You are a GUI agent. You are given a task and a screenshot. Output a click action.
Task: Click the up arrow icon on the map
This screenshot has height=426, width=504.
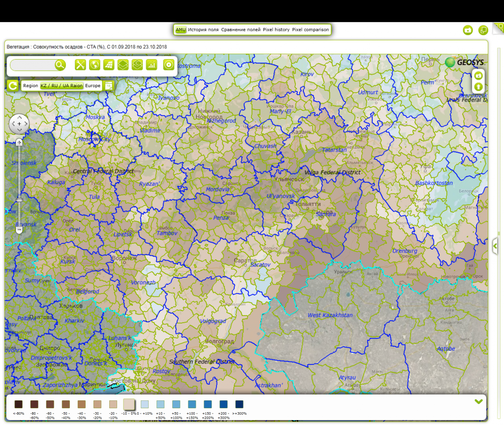pyautogui.click(x=478, y=87)
